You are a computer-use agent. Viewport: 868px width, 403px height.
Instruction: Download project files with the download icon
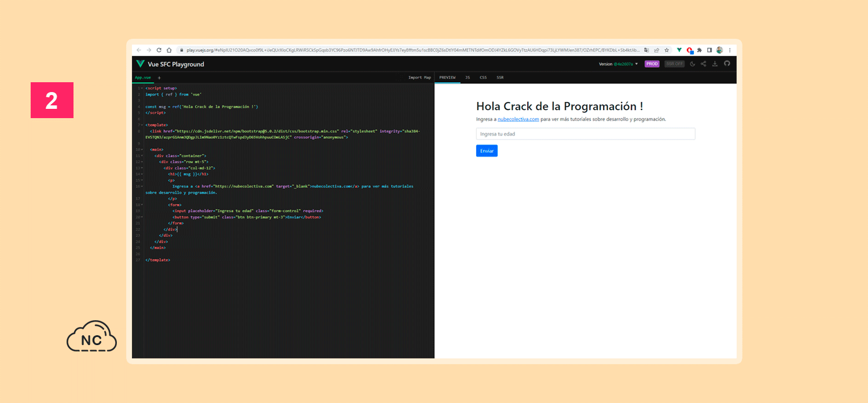(715, 64)
